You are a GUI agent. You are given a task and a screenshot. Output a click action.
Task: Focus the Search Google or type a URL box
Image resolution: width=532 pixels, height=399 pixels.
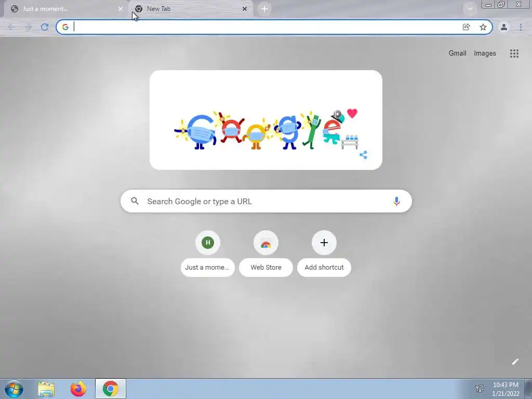pos(266,201)
